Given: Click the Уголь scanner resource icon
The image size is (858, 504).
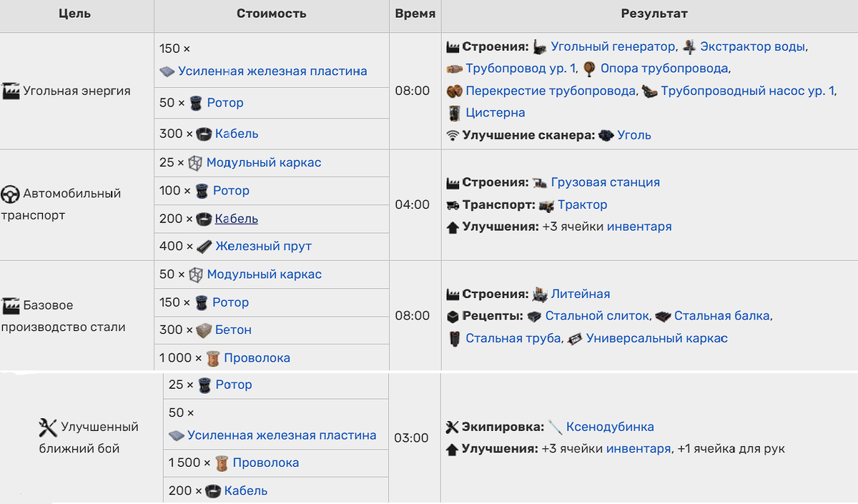Looking at the screenshot, I should click(606, 135).
